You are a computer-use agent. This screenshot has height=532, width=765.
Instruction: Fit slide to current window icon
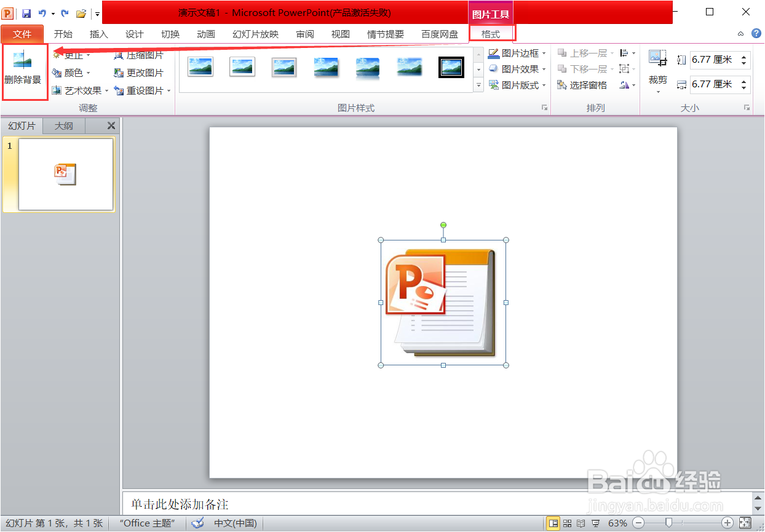point(745,523)
